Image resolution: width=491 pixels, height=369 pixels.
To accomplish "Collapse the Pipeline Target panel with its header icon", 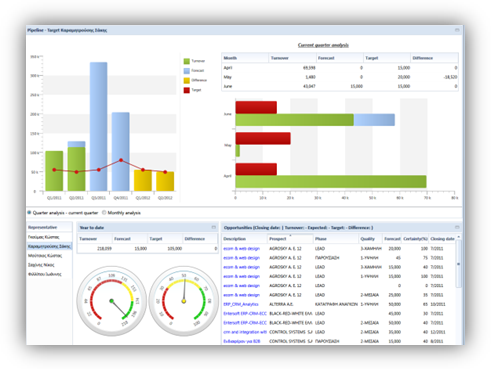I will pyautogui.click(x=457, y=30).
